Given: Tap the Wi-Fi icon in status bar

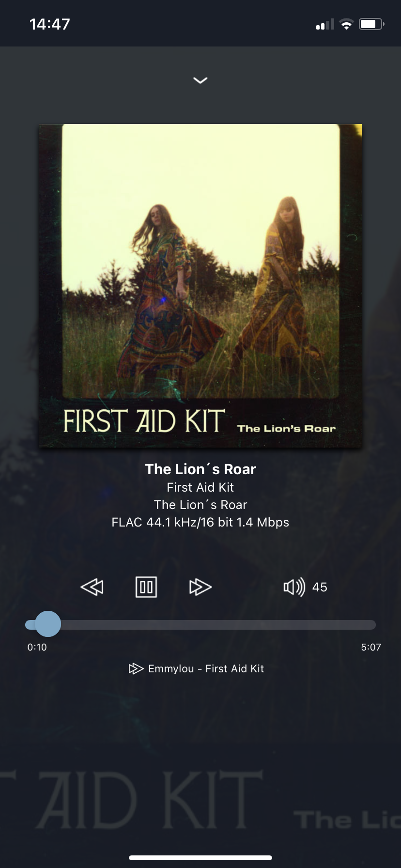Looking at the screenshot, I should (346, 24).
